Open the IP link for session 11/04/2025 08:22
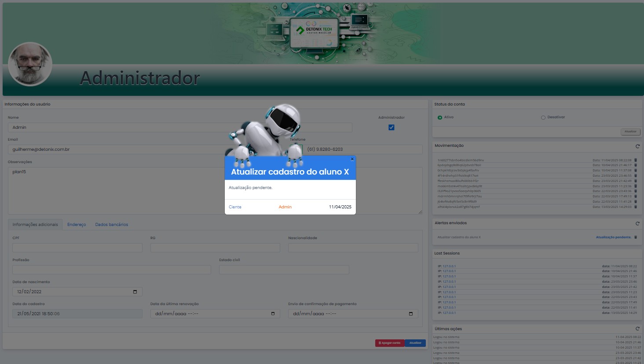This screenshot has width=644, height=364. [449, 266]
